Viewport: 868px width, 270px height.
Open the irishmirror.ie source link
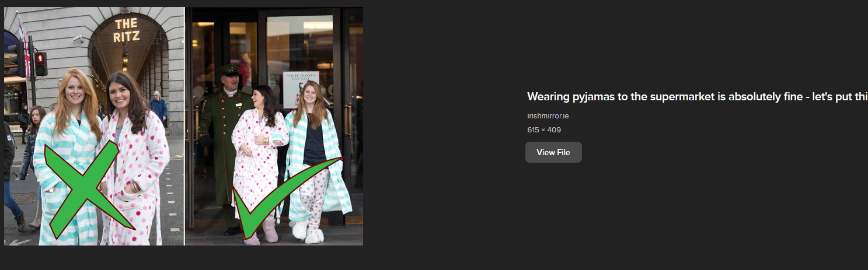point(548,116)
